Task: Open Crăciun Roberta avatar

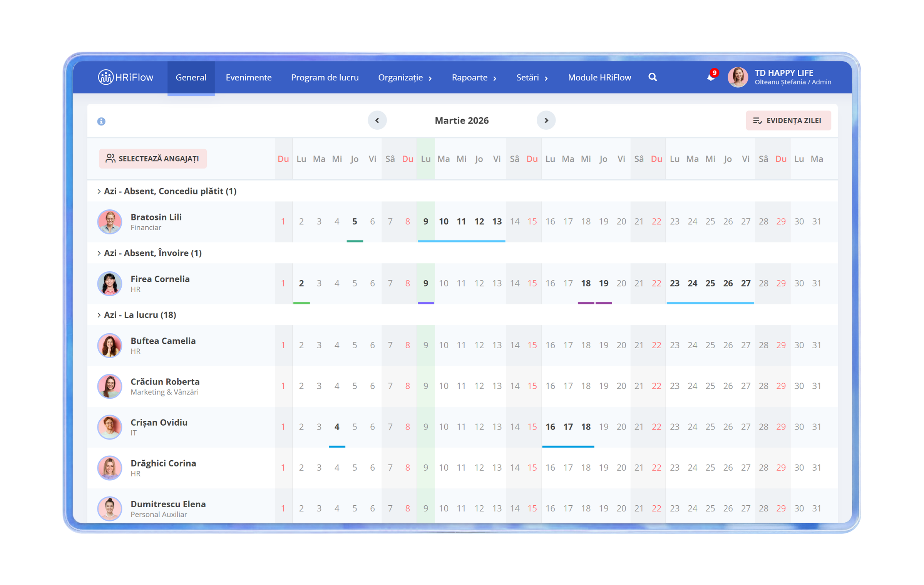Action: point(110,386)
